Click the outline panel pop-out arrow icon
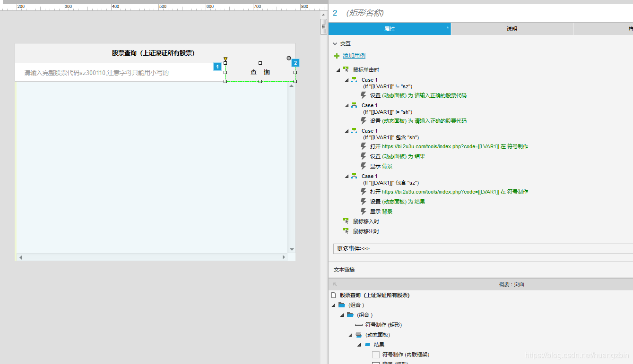 (335, 284)
